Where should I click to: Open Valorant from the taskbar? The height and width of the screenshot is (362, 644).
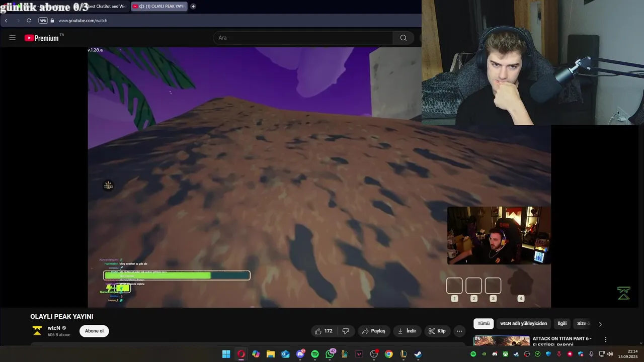359,354
